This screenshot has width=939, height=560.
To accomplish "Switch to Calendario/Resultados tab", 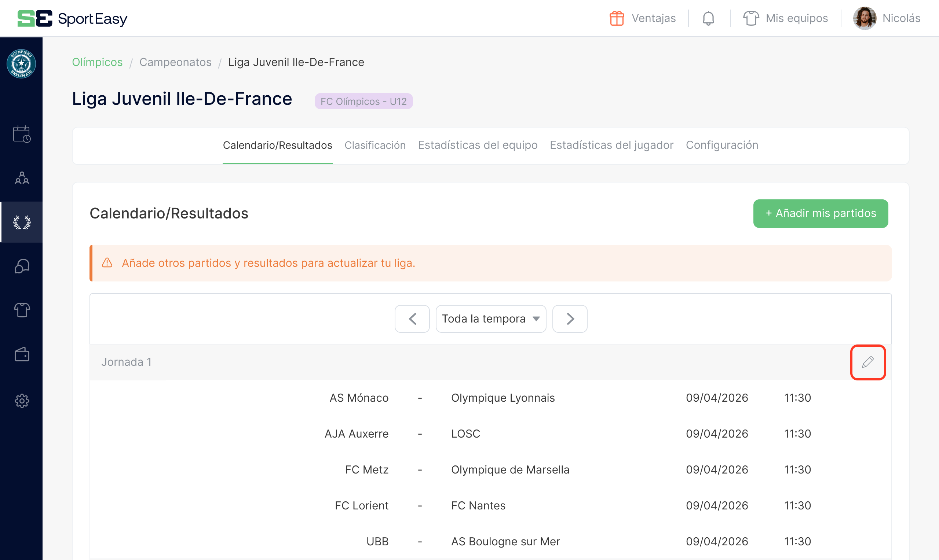I will coord(278,145).
